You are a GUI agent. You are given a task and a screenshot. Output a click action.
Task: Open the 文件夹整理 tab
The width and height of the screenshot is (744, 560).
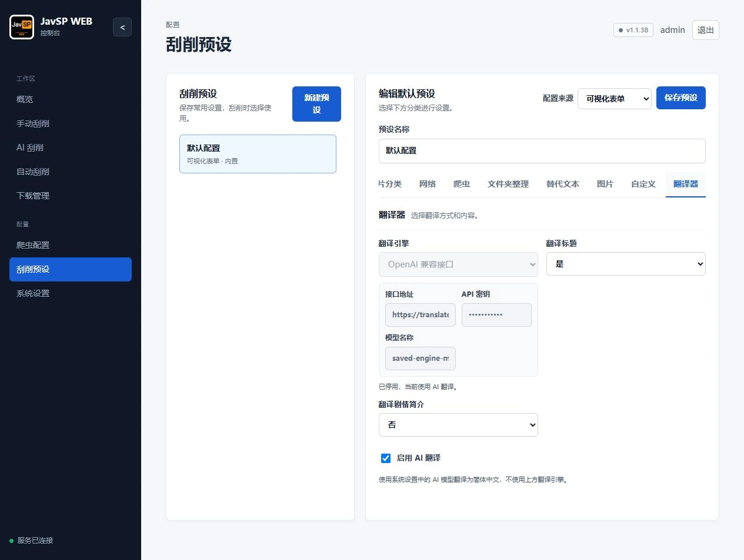[508, 184]
